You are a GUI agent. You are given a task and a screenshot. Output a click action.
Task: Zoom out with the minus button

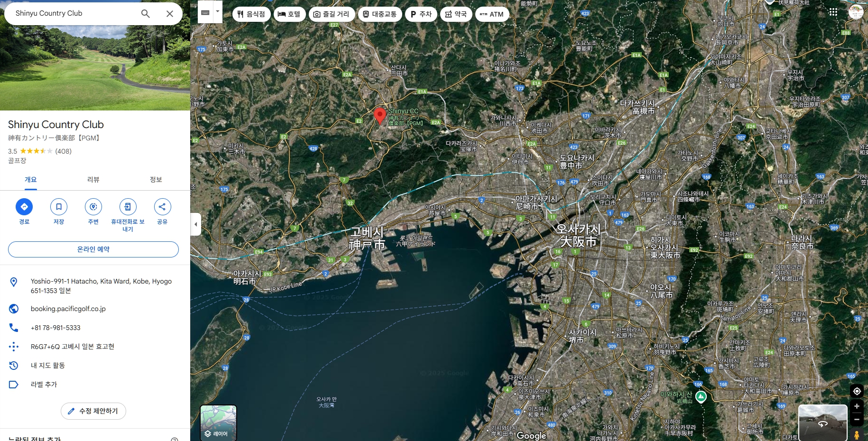[x=857, y=419]
